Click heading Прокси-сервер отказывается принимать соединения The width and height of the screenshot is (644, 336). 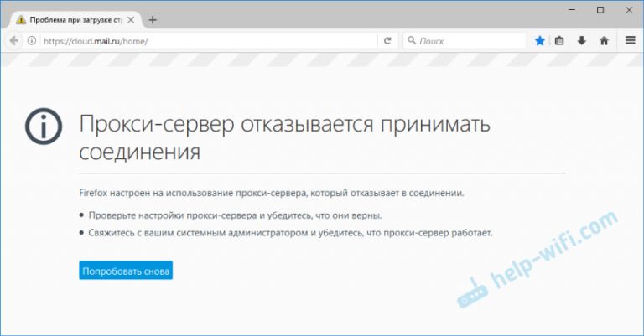[284, 137]
